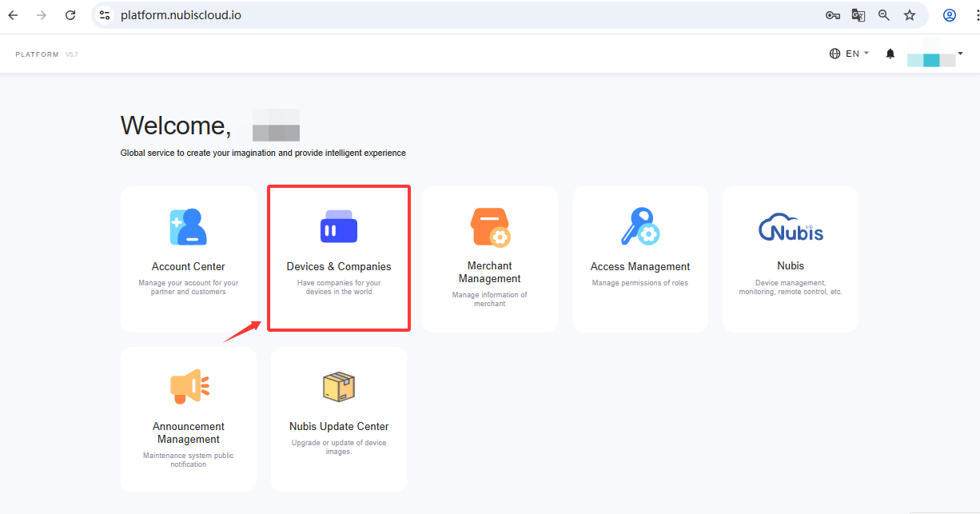The height and width of the screenshot is (514, 980).
Task: Click the zoom magnifier icon in address bar
Action: (884, 15)
